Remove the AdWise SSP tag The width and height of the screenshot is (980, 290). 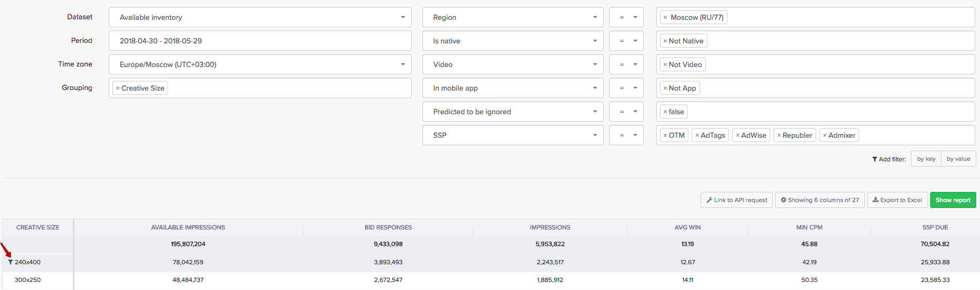[x=738, y=136]
